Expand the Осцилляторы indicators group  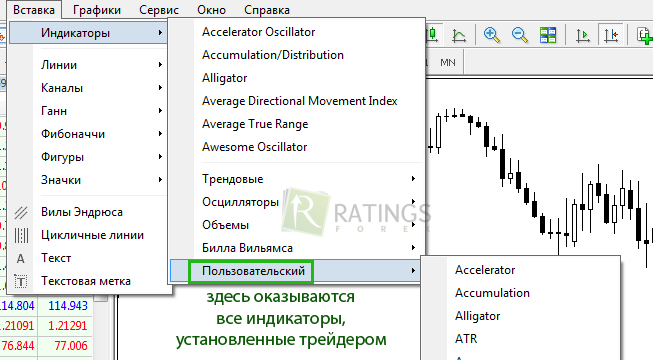tap(297, 202)
